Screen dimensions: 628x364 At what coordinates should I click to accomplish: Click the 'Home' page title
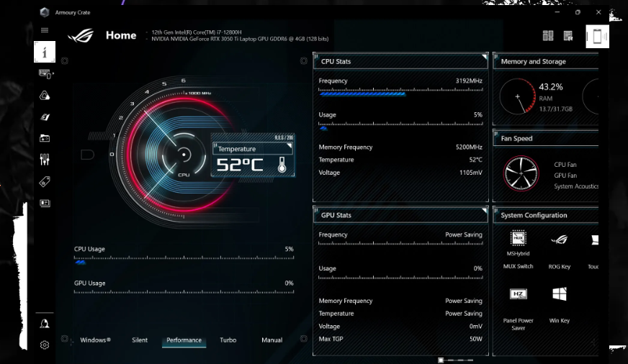click(121, 35)
